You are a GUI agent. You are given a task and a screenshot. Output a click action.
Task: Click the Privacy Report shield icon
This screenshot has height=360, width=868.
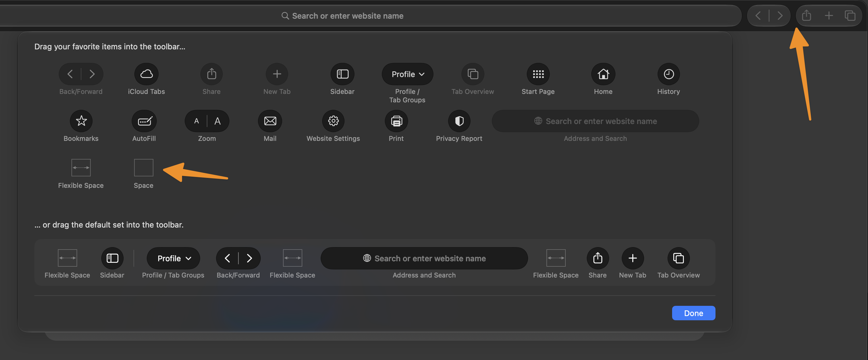[x=459, y=121]
